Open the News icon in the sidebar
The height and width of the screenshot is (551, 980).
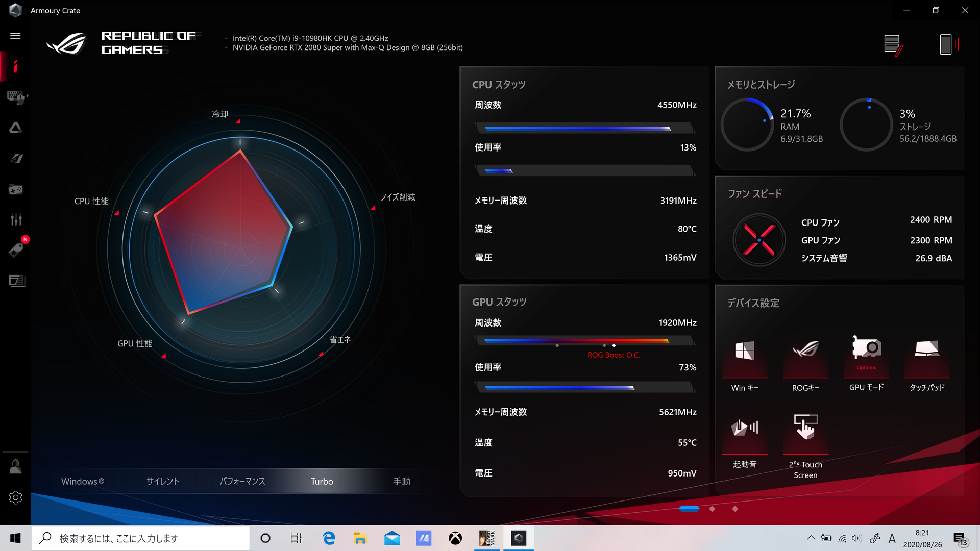click(x=16, y=281)
